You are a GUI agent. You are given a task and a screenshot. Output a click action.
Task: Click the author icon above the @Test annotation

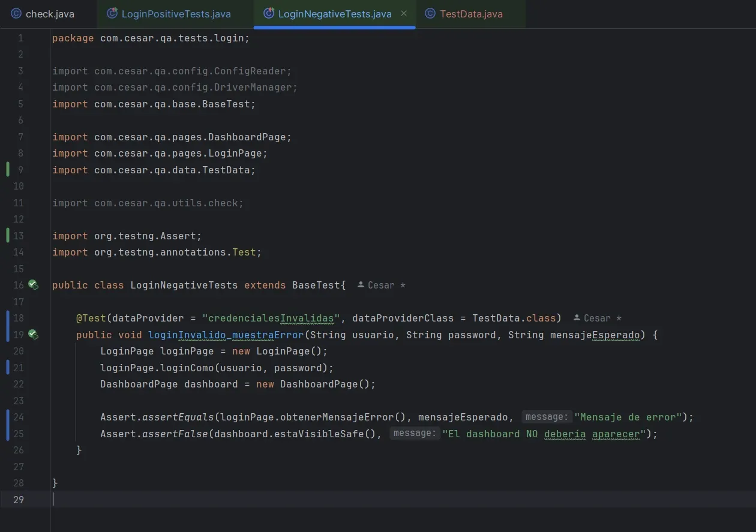click(x=577, y=318)
